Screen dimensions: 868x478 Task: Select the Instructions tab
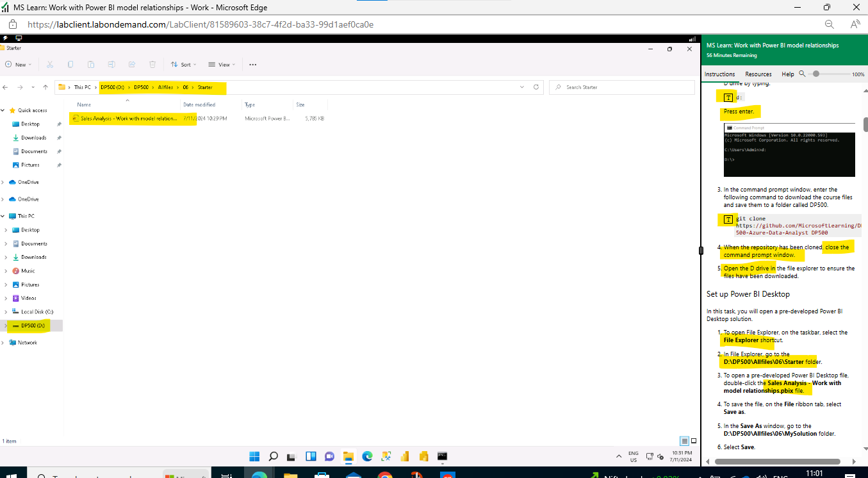719,74
